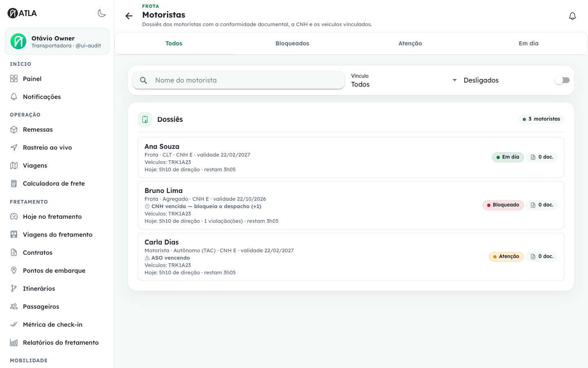Click the CNH vencida warning text
The height and width of the screenshot is (368, 588).
206,206
